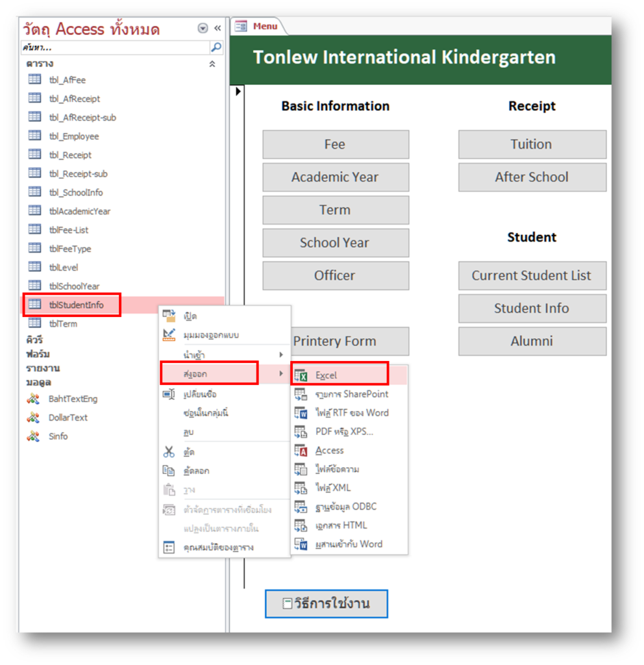The height and width of the screenshot is (665, 644).
Task: Click the ODBC database export icon
Action: click(301, 507)
